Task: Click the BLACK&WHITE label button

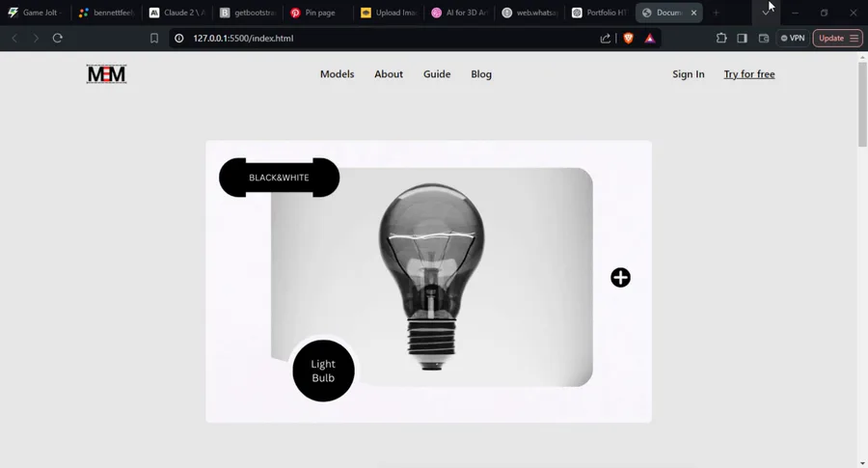Action: pos(279,178)
